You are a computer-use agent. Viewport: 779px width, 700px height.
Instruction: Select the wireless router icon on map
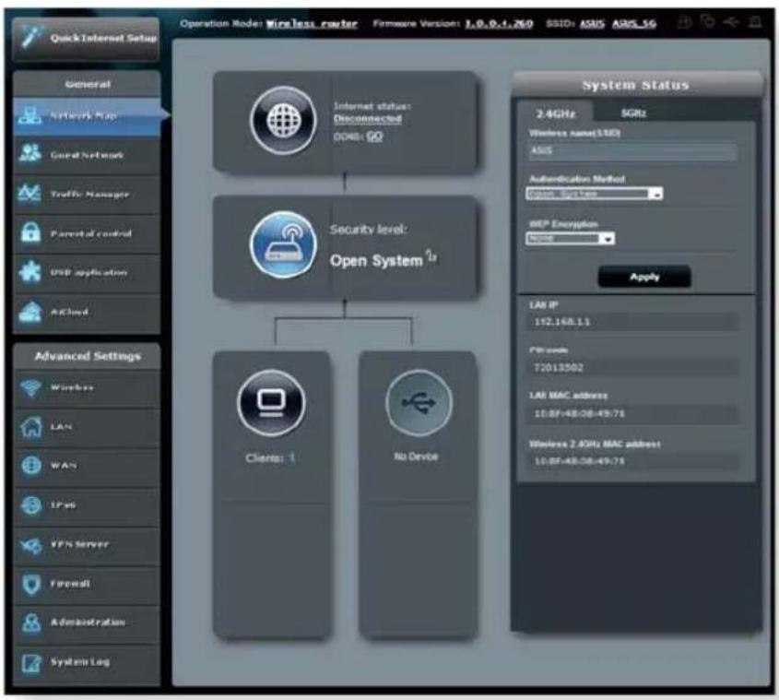point(283,244)
